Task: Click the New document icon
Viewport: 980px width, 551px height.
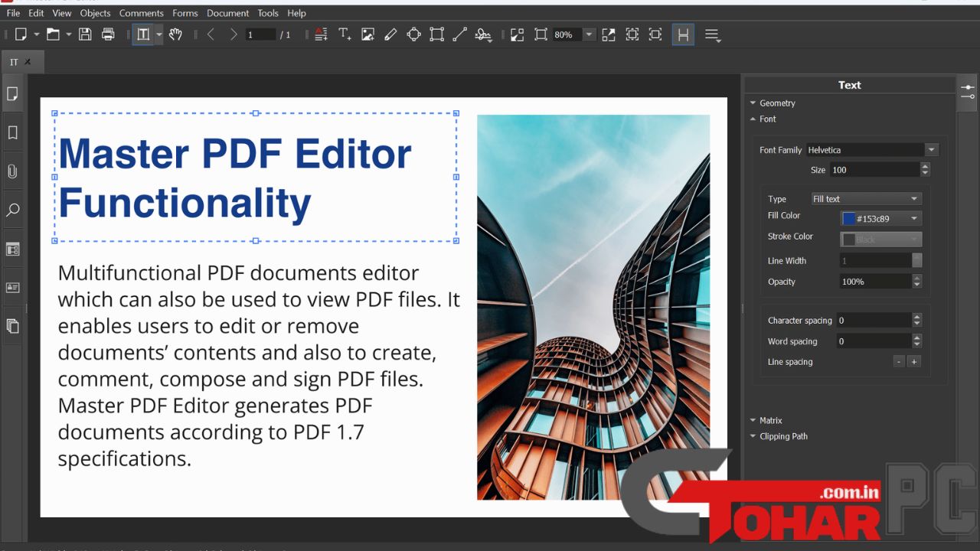Action: (x=21, y=34)
